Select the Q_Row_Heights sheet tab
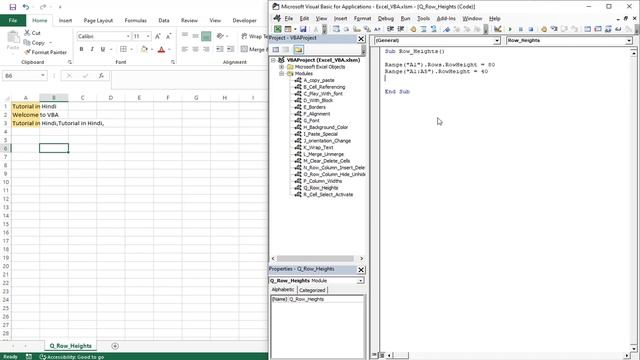 click(x=71, y=346)
